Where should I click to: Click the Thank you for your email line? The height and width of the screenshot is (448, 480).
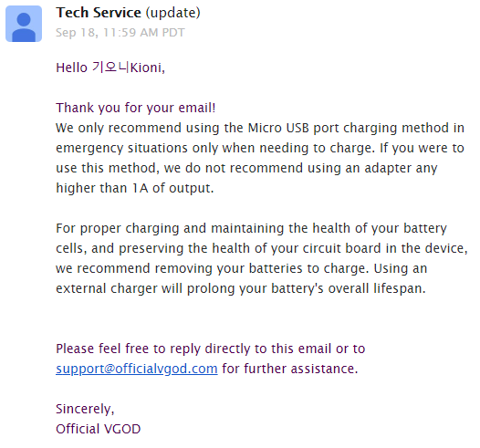pyautogui.click(x=136, y=108)
